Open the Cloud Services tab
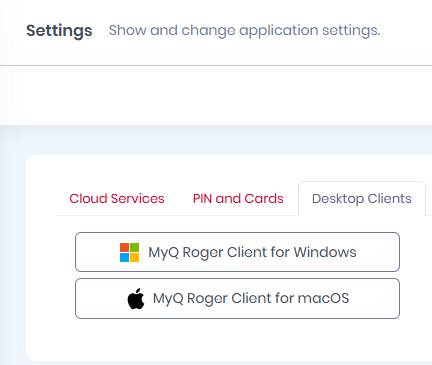Screen dimensions: 432x365 tap(117, 199)
